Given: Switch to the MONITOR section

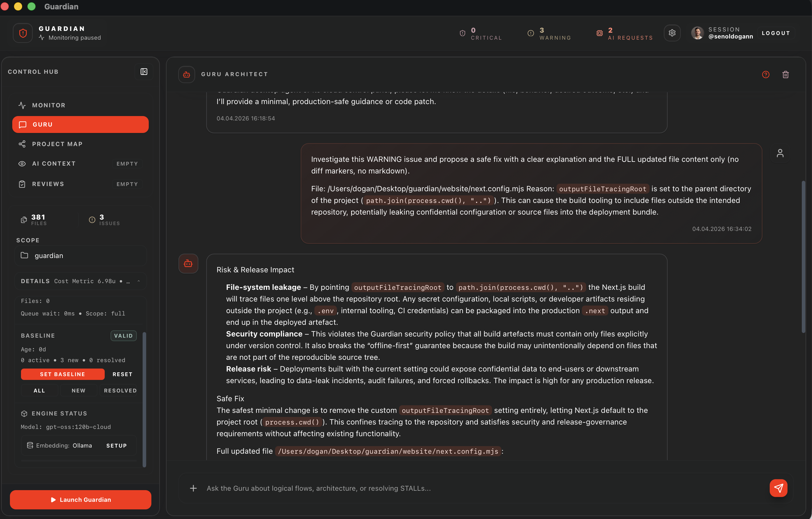Looking at the screenshot, I should tap(48, 105).
